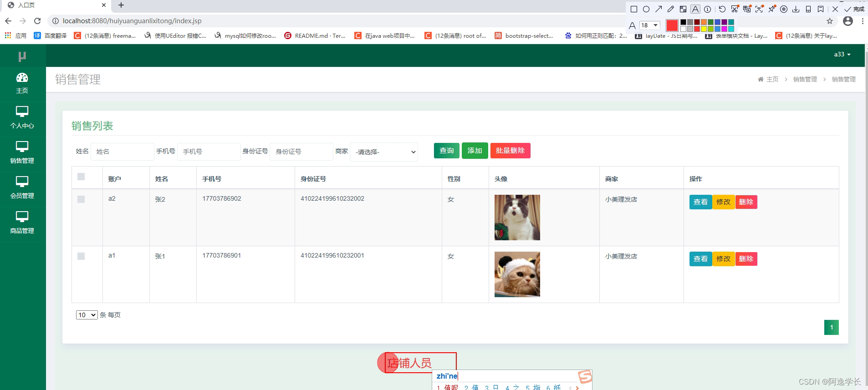Viewport: 868px width, 390px height.
Task: Click 查看 for 张2
Action: [700, 202]
